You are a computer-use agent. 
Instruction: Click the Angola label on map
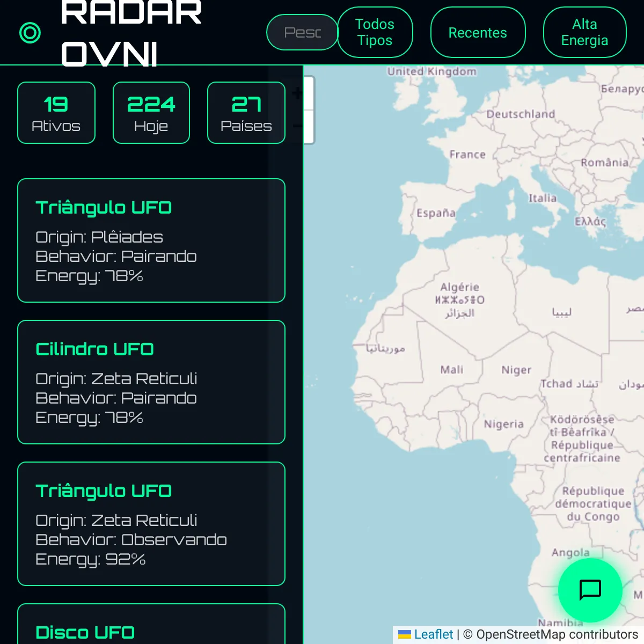[570, 553]
